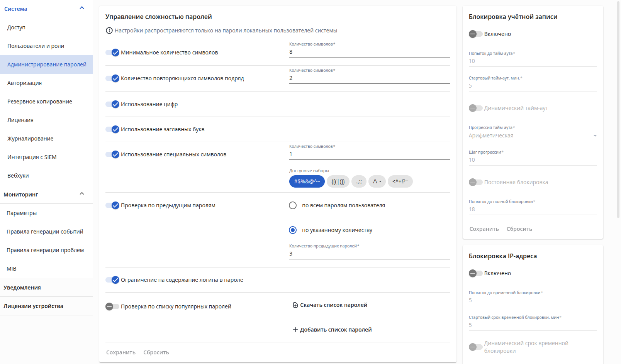Enable Проверка по списку популярных паролей toggle
The image size is (621, 364).
tap(112, 306)
